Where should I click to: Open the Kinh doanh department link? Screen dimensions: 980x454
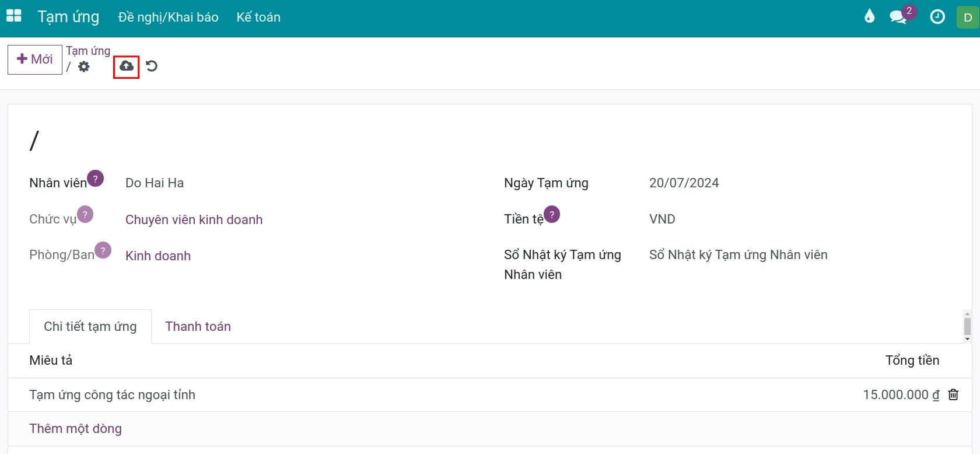click(x=158, y=256)
